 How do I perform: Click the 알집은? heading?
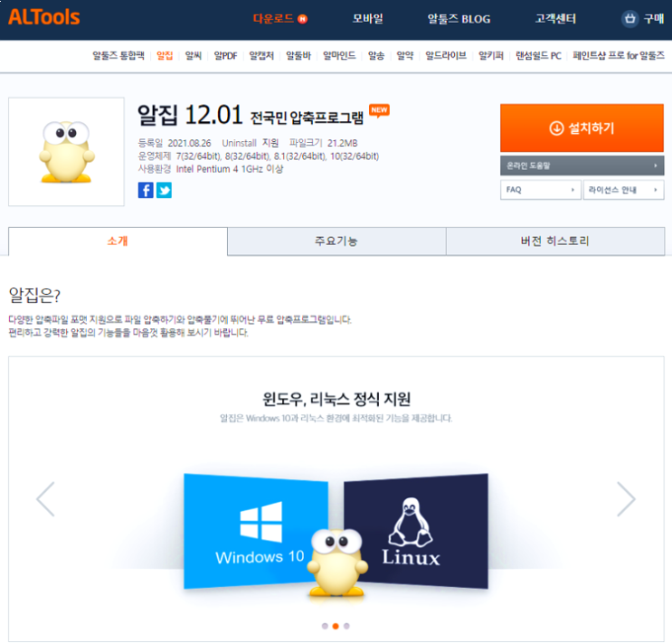point(34,295)
